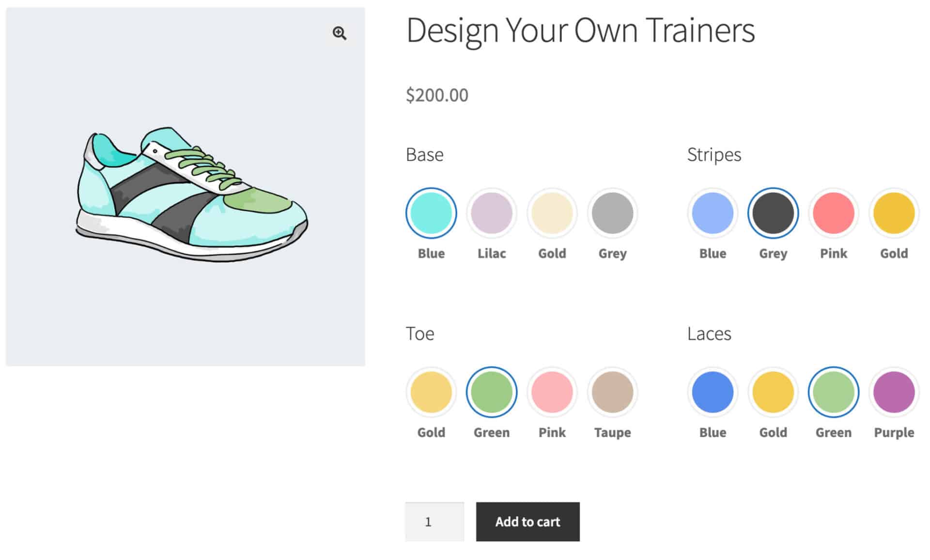Choose Blue stripes swatch
930x560 pixels.
click(712, 213)
